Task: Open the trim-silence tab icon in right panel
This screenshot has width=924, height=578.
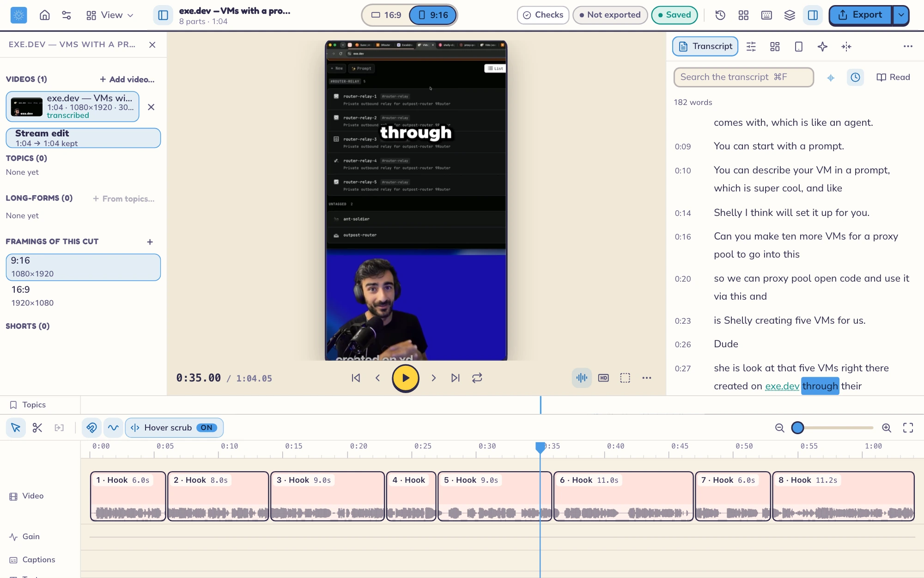Action: pyautogui.click(x=846, y=46)
